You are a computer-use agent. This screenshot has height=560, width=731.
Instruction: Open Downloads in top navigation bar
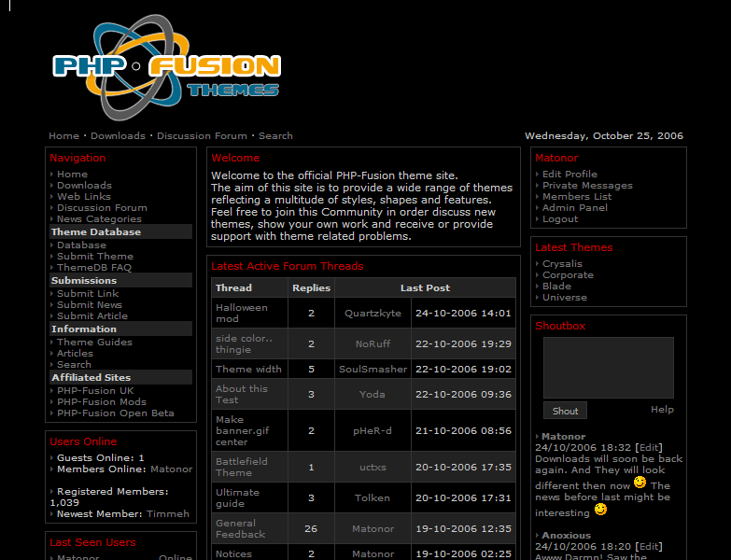[118, 136]
